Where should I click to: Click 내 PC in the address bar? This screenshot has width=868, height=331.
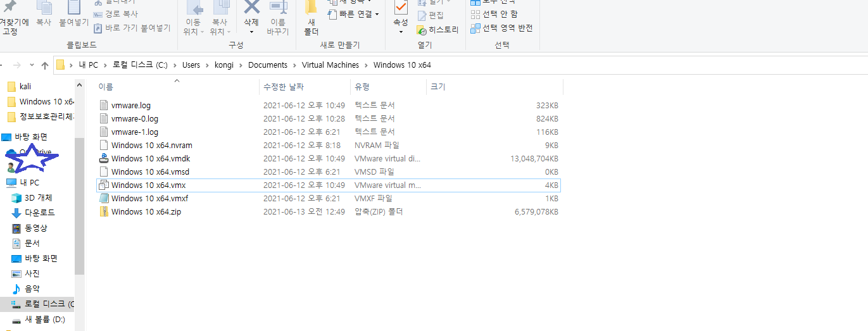point(89,65)
